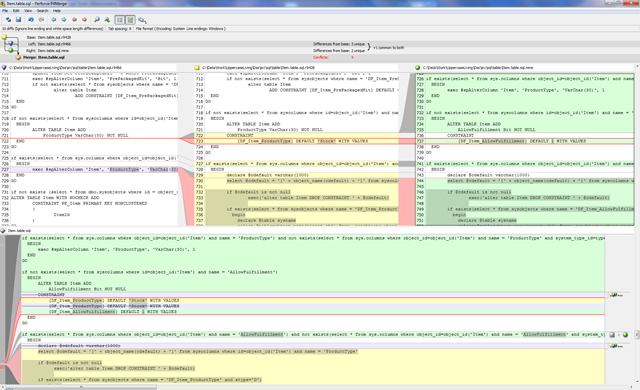Image resolution: width=640 pixels, height=390 pixels.
Task: Open the compare method dropdown icon
Action: 142,20
